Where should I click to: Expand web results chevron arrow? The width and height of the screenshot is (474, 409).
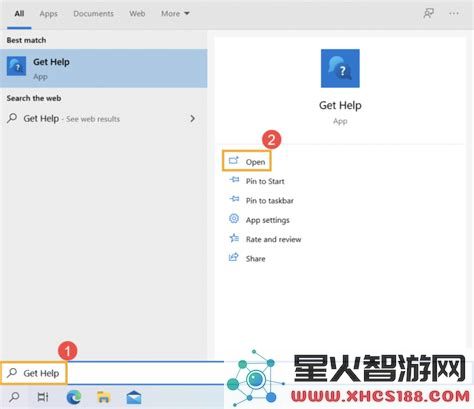(x=192, y=118)
